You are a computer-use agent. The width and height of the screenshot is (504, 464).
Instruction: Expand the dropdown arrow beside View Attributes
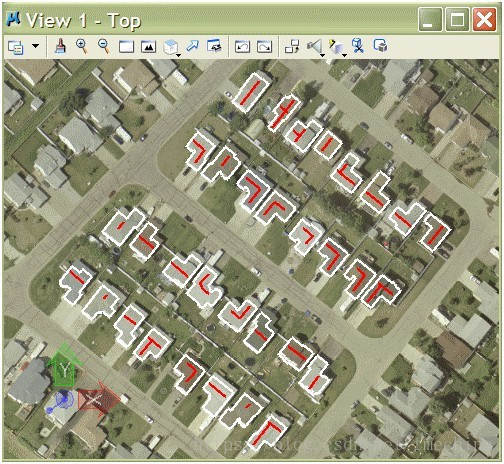35,46
